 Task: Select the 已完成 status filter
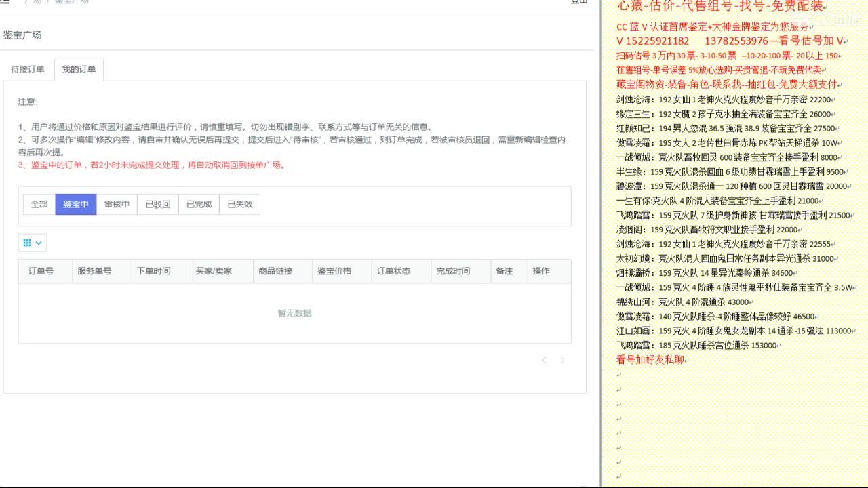point(199,204)
